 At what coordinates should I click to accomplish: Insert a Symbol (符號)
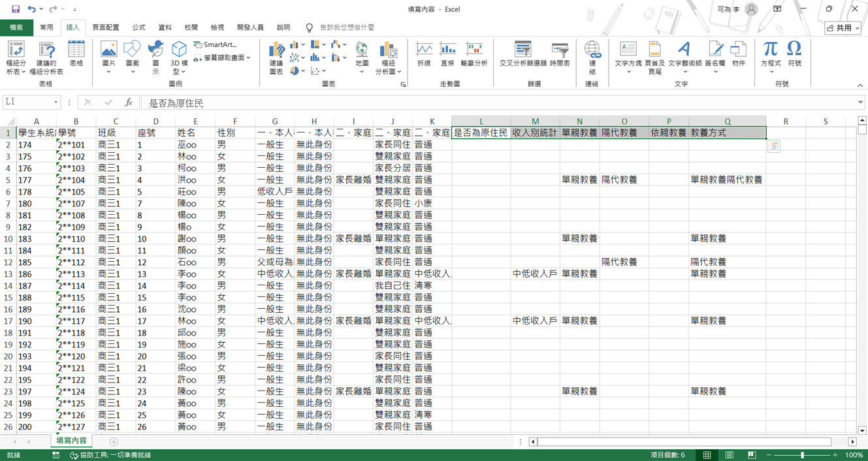point(794,55)
